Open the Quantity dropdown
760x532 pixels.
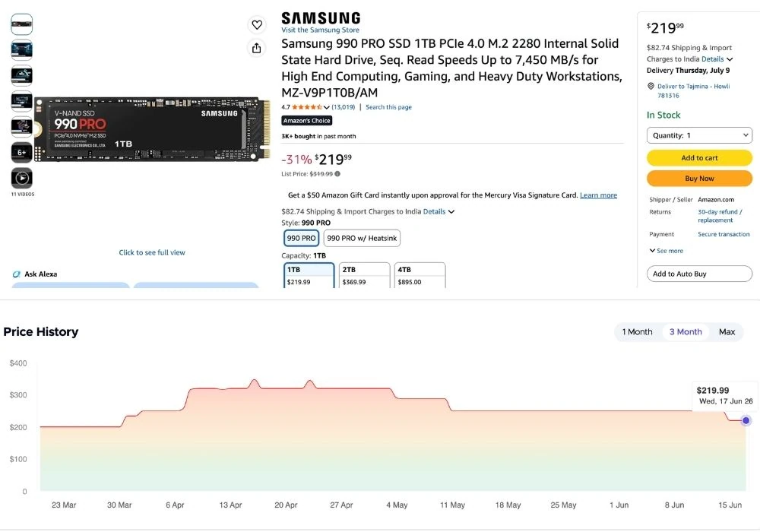pos(699,135)
